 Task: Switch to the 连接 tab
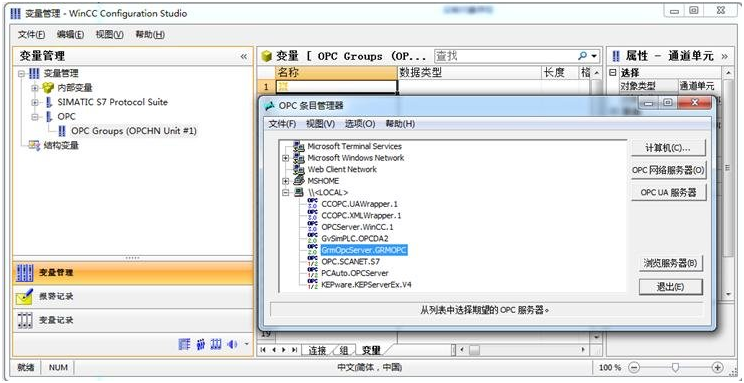click(317, 350)
